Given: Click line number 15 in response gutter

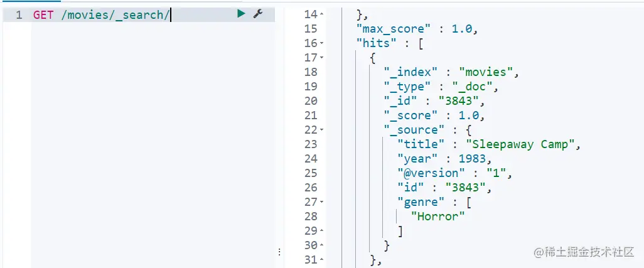Looking at the screenshot, I should tap(311, 29).
